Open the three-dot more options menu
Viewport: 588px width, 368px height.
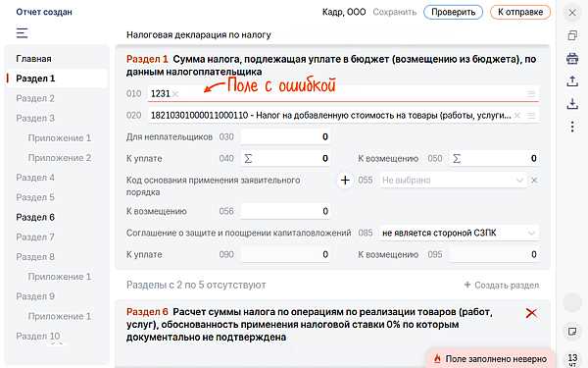[572, 127]
